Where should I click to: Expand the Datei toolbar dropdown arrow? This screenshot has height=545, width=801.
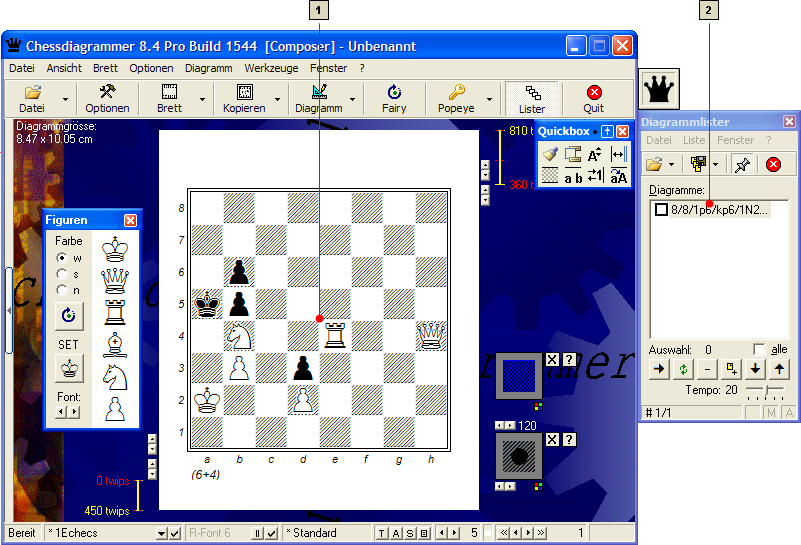click(x=65, y=99)
